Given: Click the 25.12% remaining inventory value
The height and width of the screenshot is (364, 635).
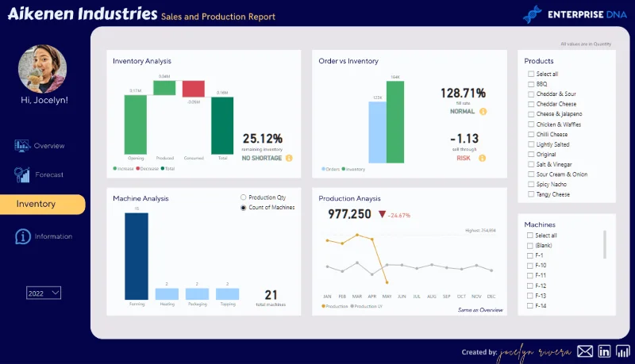Looking at the screenshot, I should click(263, 139).
